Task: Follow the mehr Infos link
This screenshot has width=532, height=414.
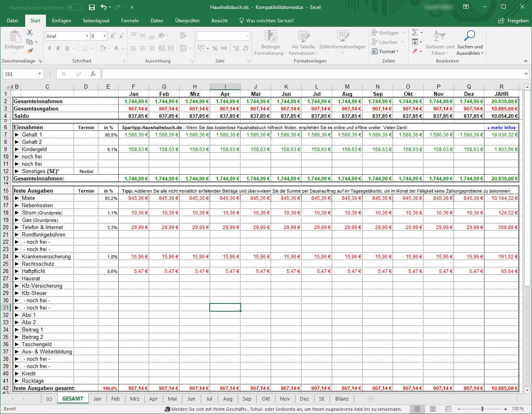Action: [501, 128]
